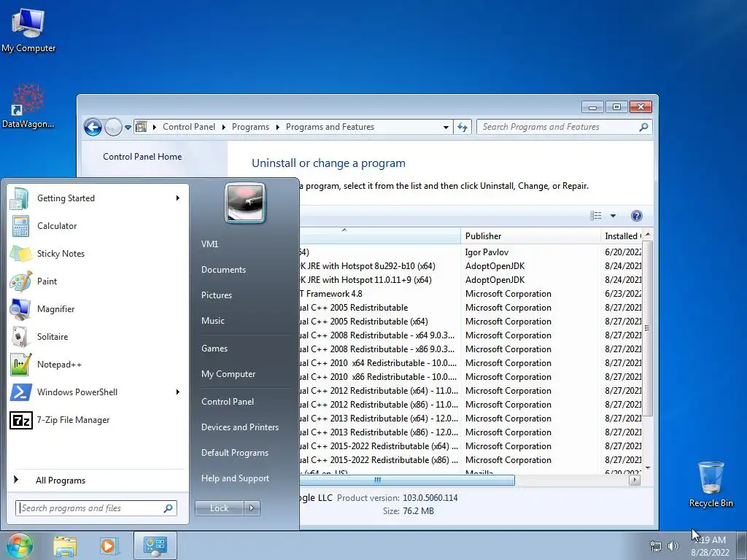
Task: Expand All Programs in Start menu
Action: 61,481
